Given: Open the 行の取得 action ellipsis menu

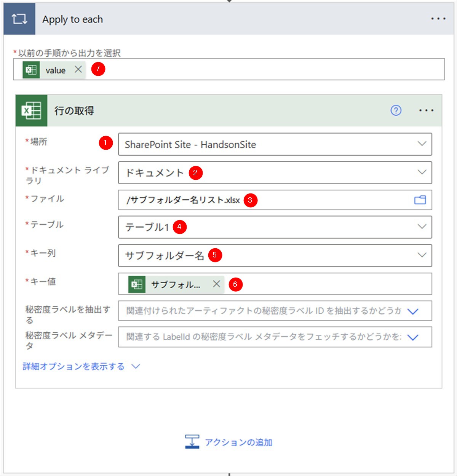Looking at the screenshot, I should click(x=426, y=110).
